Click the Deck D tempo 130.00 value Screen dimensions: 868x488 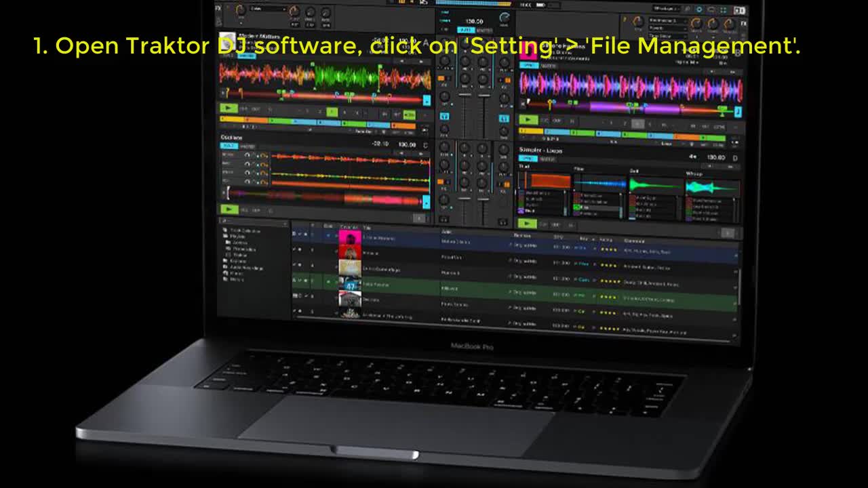tap(716, 157)
